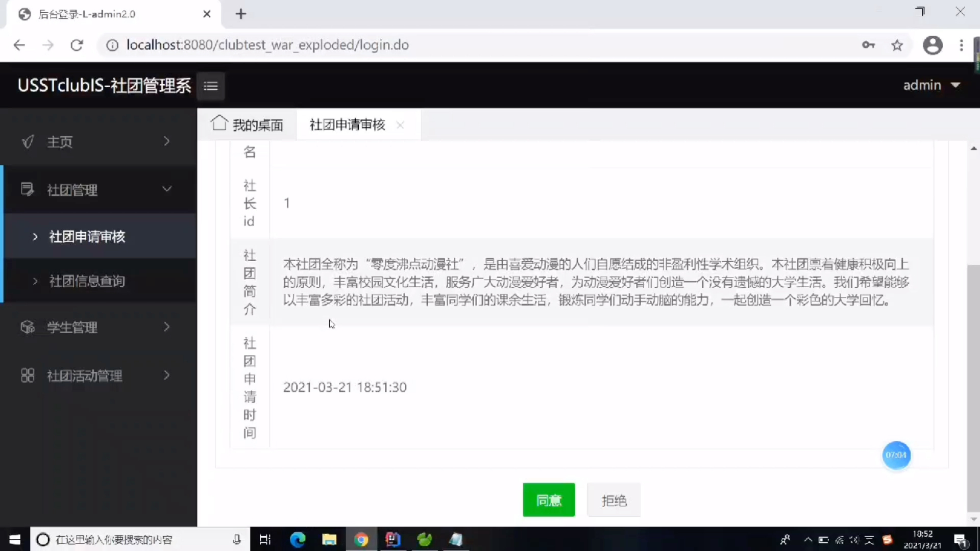Bookmark this page with star icon
This screenshot has width=980, height=551.
[x=897, y=45]
